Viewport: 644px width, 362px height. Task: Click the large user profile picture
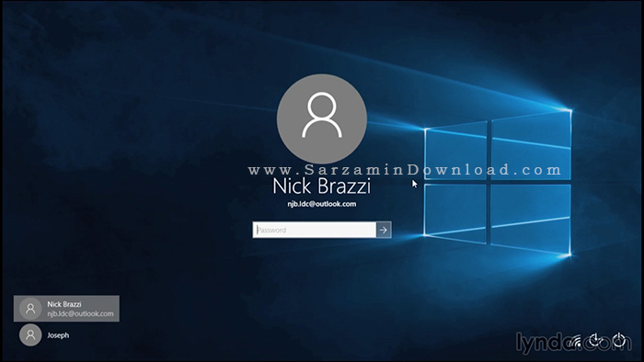tap(322, 119)
